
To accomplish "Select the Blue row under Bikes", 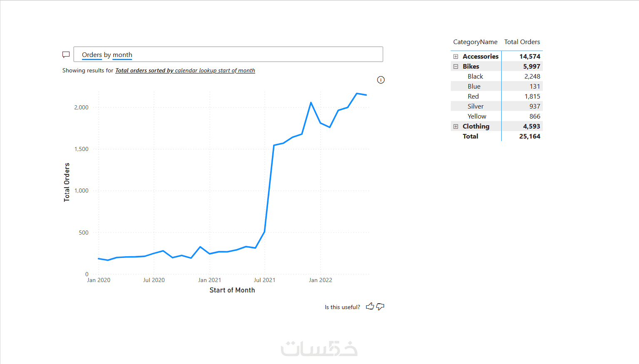I will coord(474,87).
